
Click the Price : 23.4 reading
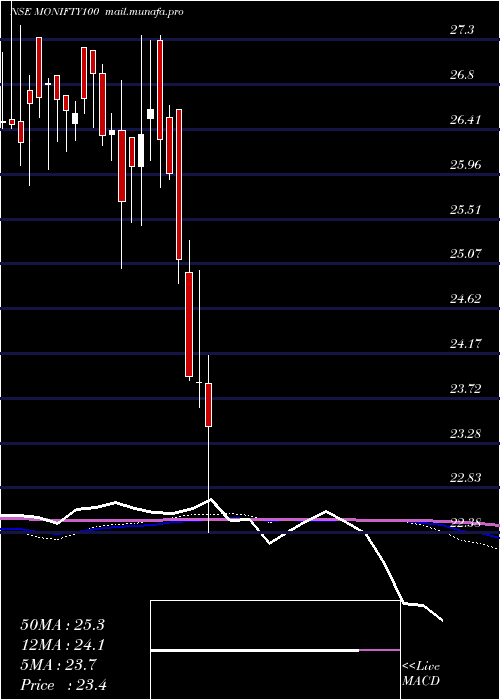point(64,685)
